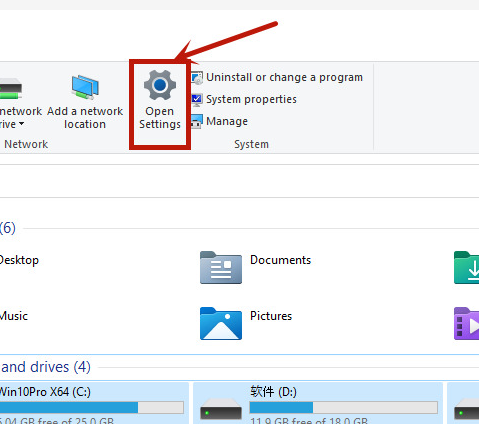
Task: Select the Desktop folder label
Action: point(19,260)
